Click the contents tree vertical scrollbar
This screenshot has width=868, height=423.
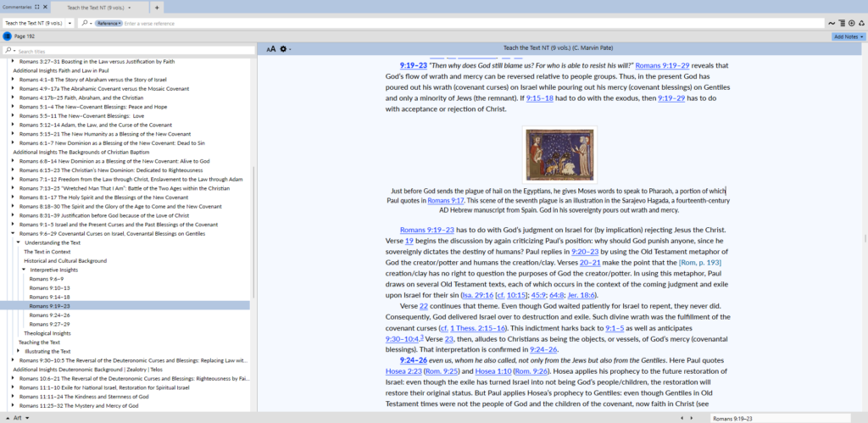[x=253, y=232]
